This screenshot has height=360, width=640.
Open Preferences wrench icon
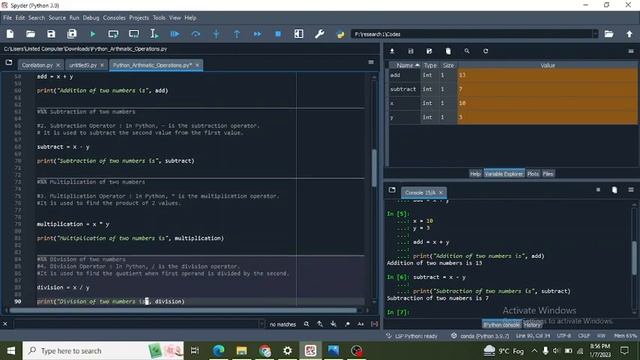(320, 34)
